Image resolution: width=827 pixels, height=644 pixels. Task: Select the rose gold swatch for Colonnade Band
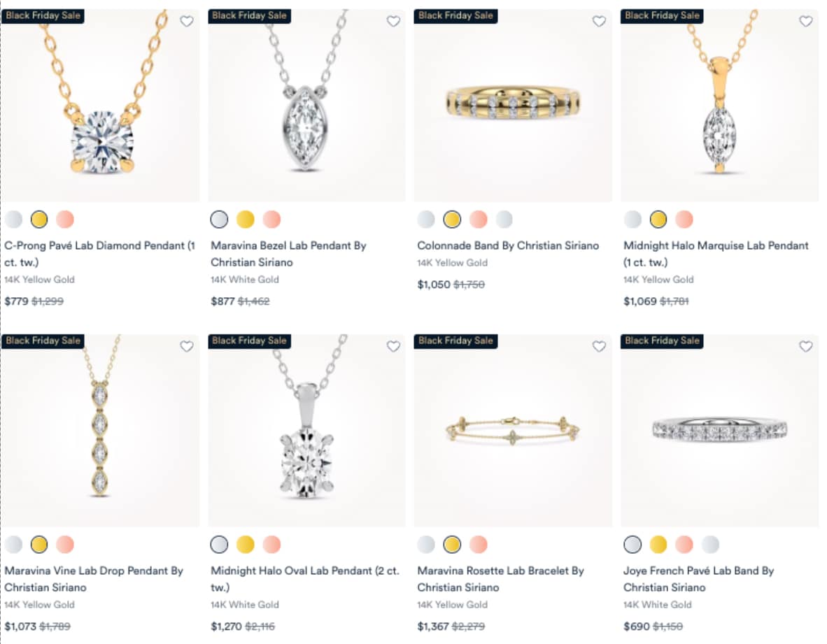[477, 219]
